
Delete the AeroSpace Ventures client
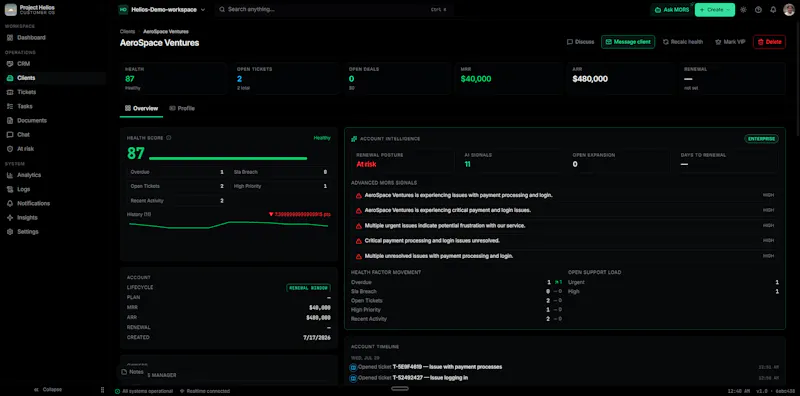[769, 42]
